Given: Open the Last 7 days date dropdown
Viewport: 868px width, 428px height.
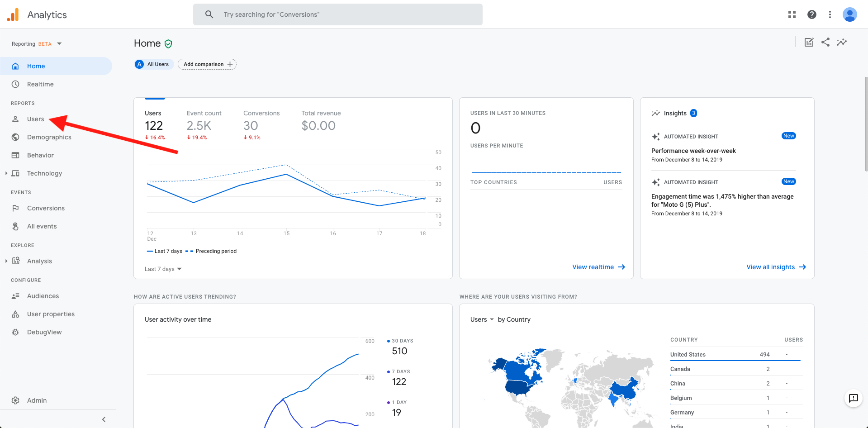Looking at the screenshot, I should click(163, 269).
